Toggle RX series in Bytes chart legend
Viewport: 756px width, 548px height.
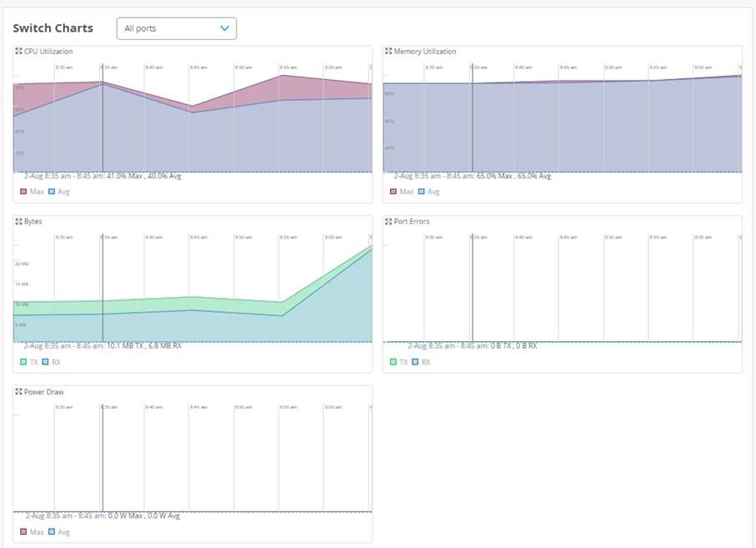pos(52,362)
